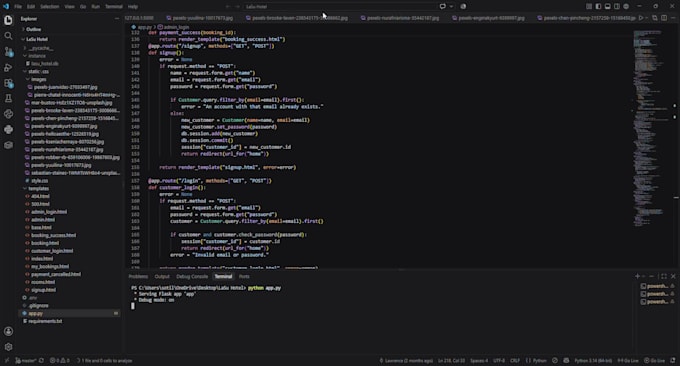The width and height of the screenshot is (680, 366).
Task: Go forward with the navigation arrow
Action: [237, 7]
